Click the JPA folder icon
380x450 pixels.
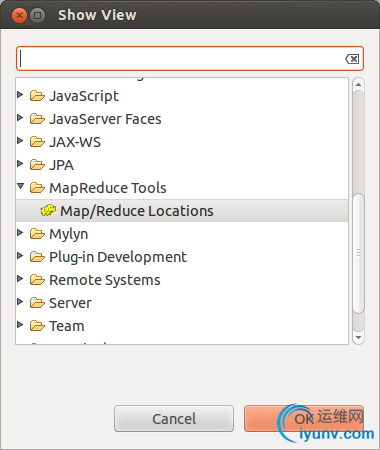pyautogui.click(x=37, y=165)
